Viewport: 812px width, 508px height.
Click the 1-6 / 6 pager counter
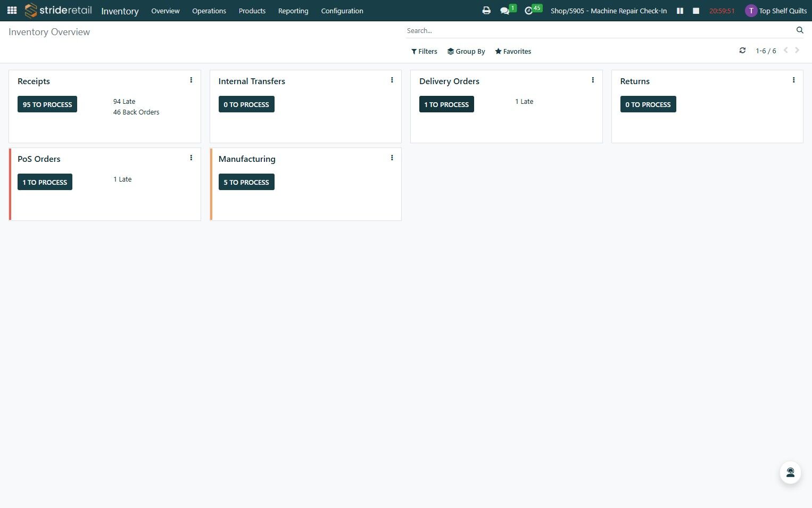[x=766, y=51]
